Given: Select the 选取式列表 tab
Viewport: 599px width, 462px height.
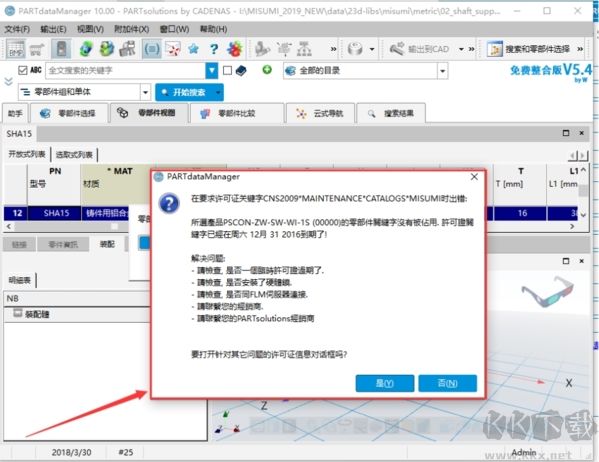Looking at the screenshot, I should (74, 154).
